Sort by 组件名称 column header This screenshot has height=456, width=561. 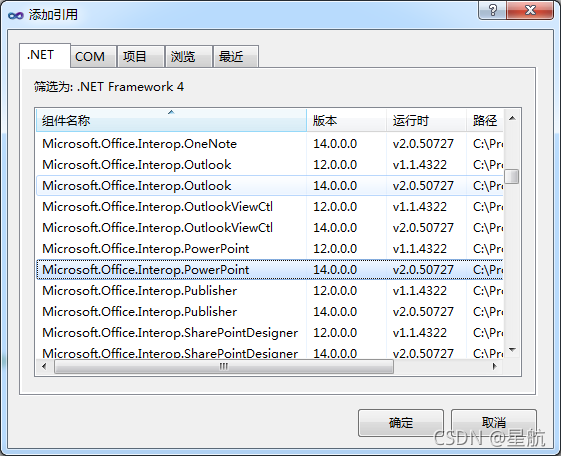click(171, 121)
